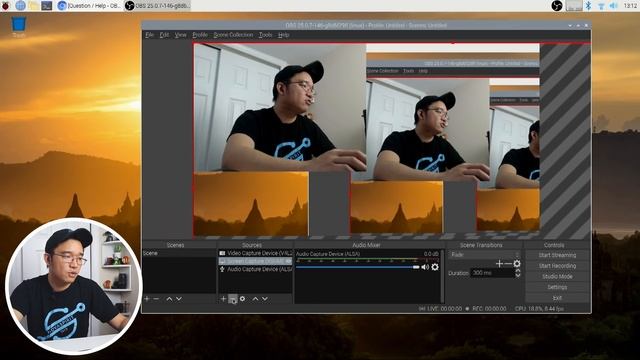Open the Trash on the desktop

point(18,27)
